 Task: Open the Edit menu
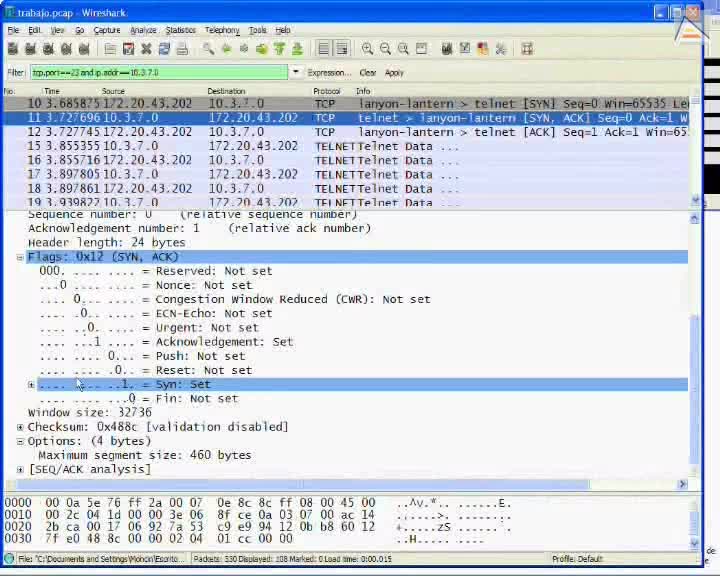34,30
